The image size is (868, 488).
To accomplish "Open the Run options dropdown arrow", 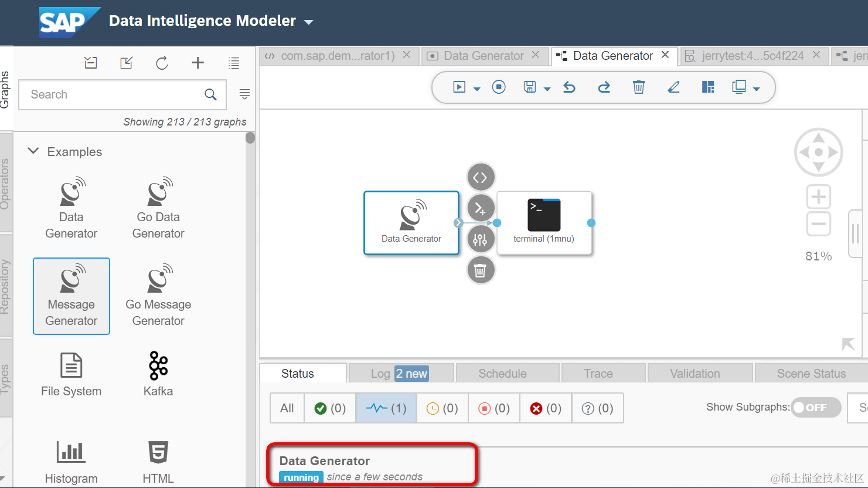I will (x=476, y=89).
